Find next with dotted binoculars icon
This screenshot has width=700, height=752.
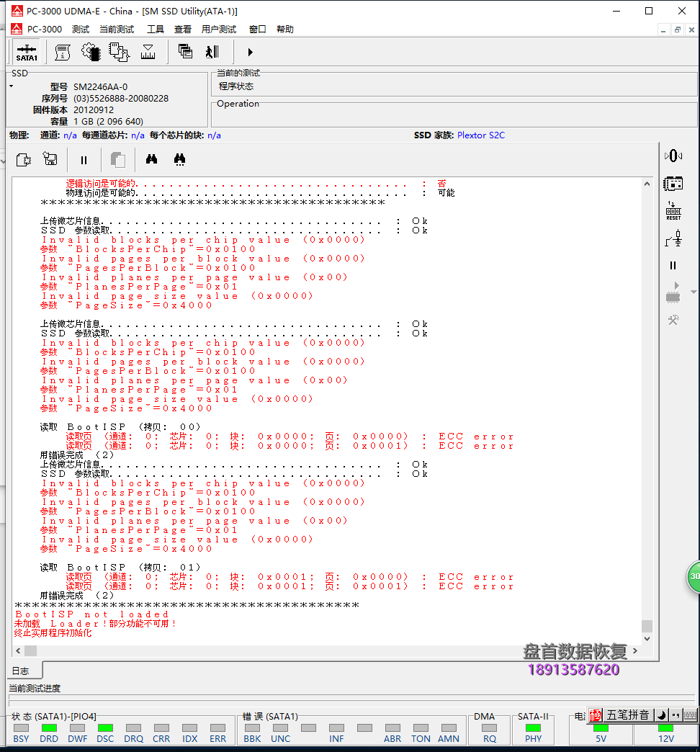coord(179,159)
